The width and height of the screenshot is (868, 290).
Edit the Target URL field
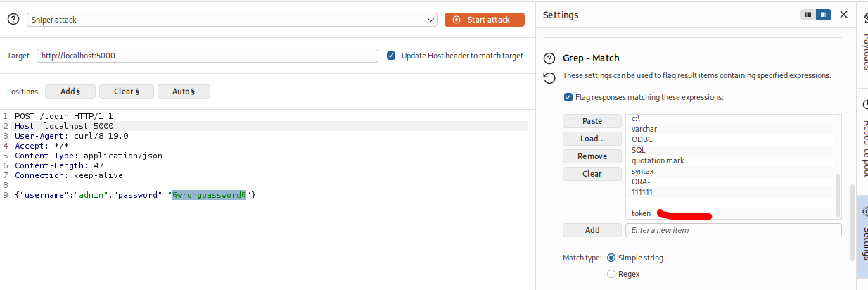pyautogui.click(x=208, y=56)
